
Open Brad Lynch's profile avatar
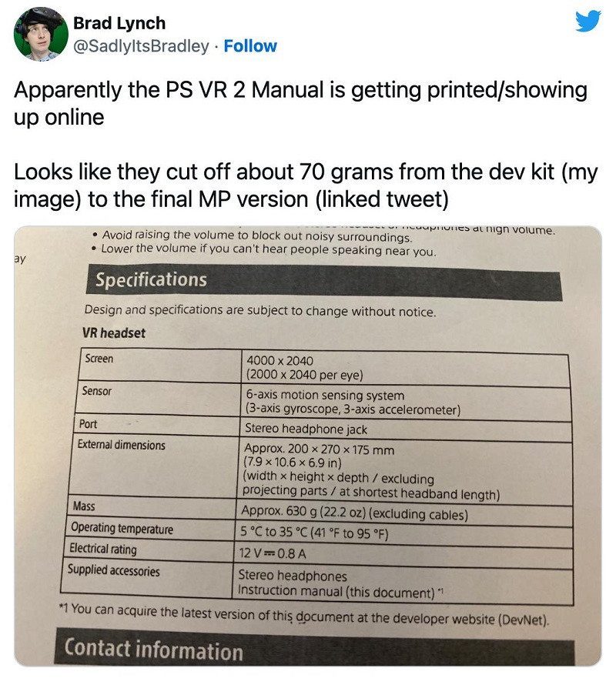point(38,36)
